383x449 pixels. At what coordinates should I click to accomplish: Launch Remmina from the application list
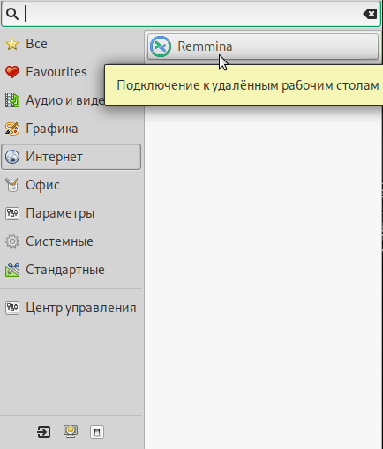(x=263, y=46)
